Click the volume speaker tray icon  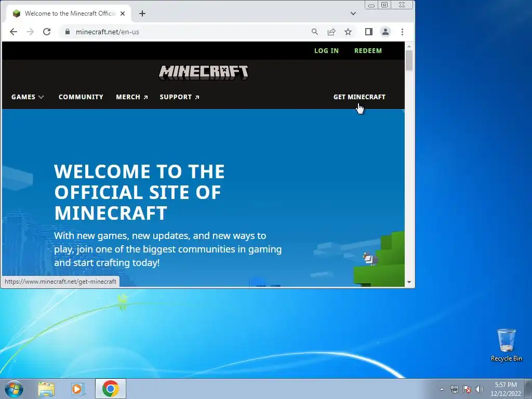480,389
